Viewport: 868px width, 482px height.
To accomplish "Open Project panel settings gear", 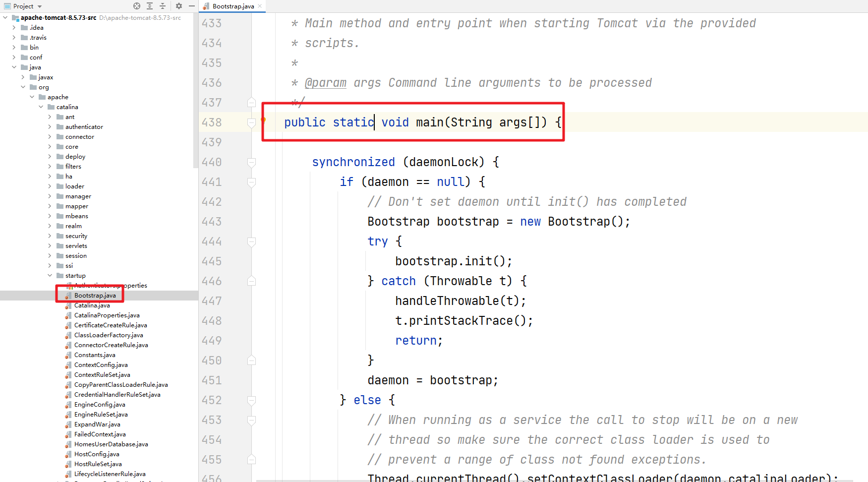I will [x=179, y=6].
